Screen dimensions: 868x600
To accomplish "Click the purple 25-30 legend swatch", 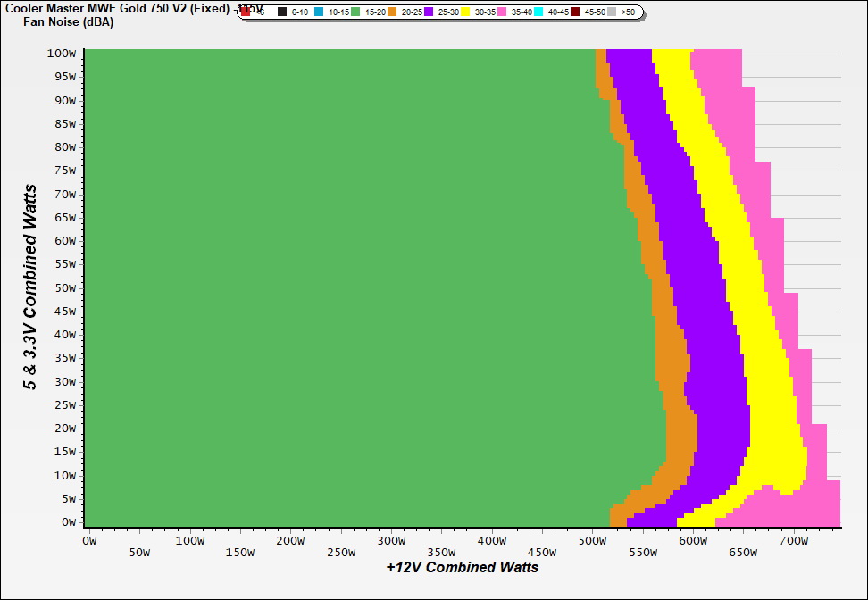I will [x=429, y=12].
